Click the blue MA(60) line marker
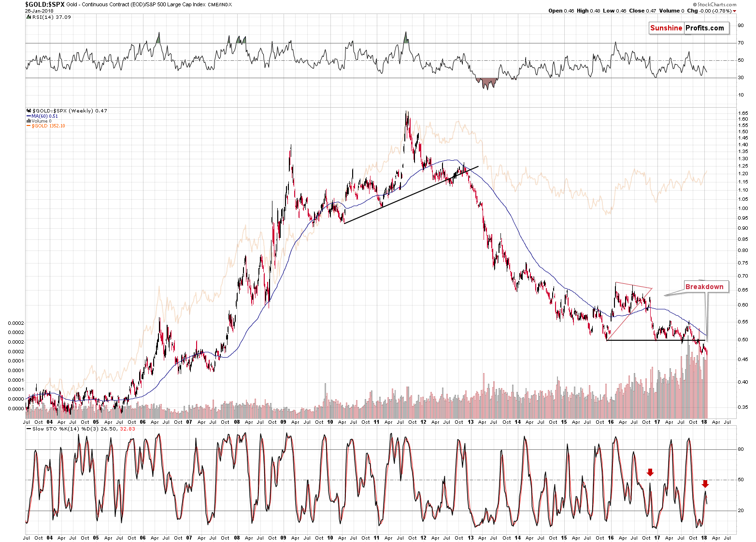The image size is (756, 542). click(x=29, y=116)
